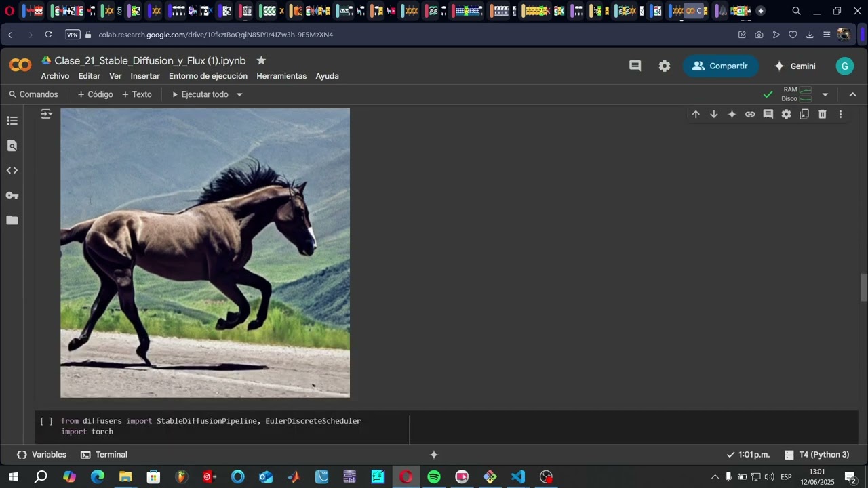Screen dimensions: 868x488
Task: Open Spotify from the taskbar
Action: pos(434,477)
